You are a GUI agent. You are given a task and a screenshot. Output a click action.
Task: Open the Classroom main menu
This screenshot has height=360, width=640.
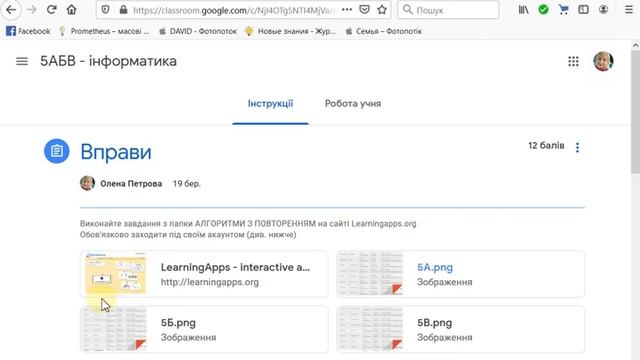point(22,61)
